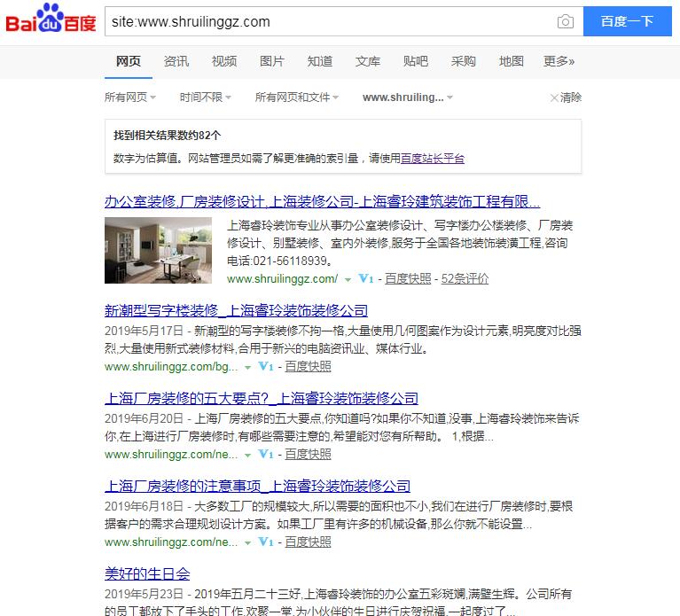Go to the 文库 tab
This screenshot has width=680, height=616.
click(x=368, y=61)
